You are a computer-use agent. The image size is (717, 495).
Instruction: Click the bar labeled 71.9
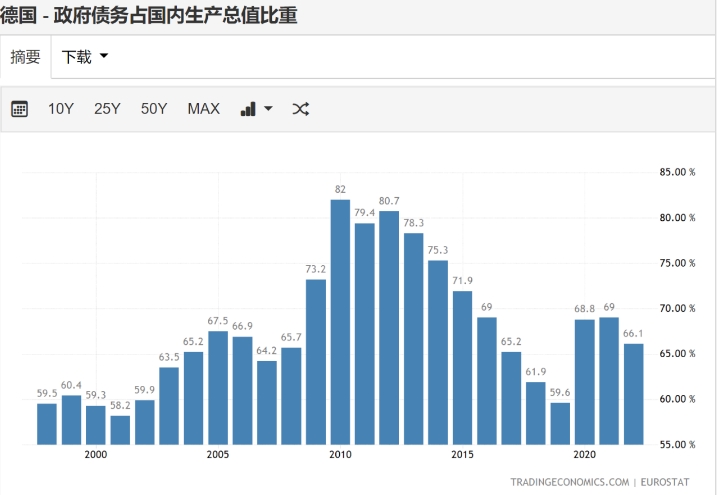tap(462, 367)
